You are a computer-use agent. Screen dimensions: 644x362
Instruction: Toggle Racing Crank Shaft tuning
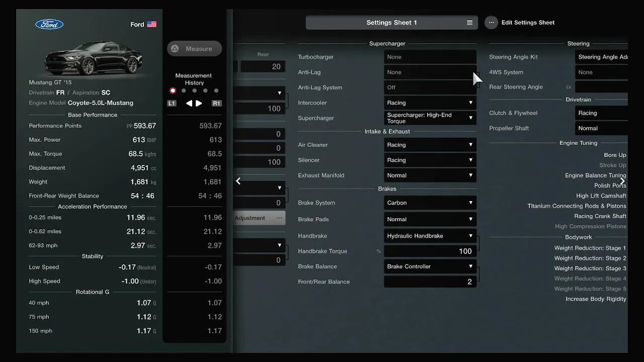pyautogui.click(x=600, y=216)
